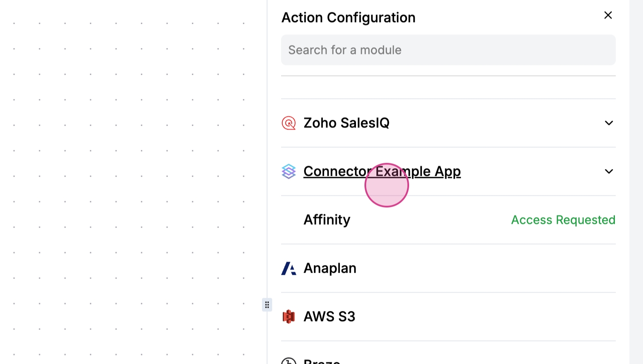Focus the Search for a module field
This screenshot has width=643, height=364.
(x=448, y=50)
